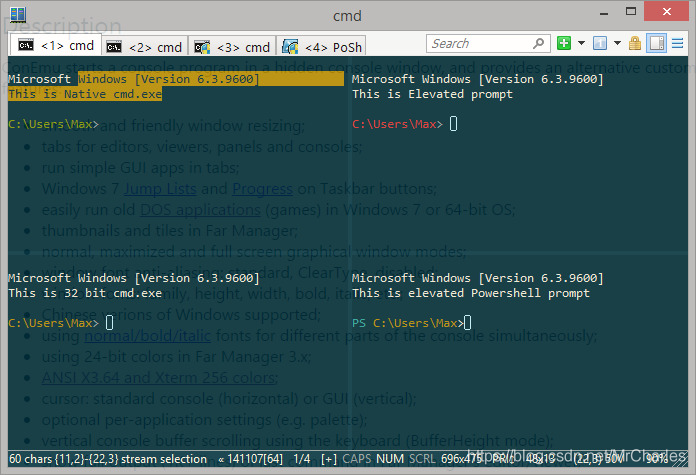Screen dimensions: 696x475
Task: Click the '[+]' status bar indicator
Action: (x=329, y=459)
